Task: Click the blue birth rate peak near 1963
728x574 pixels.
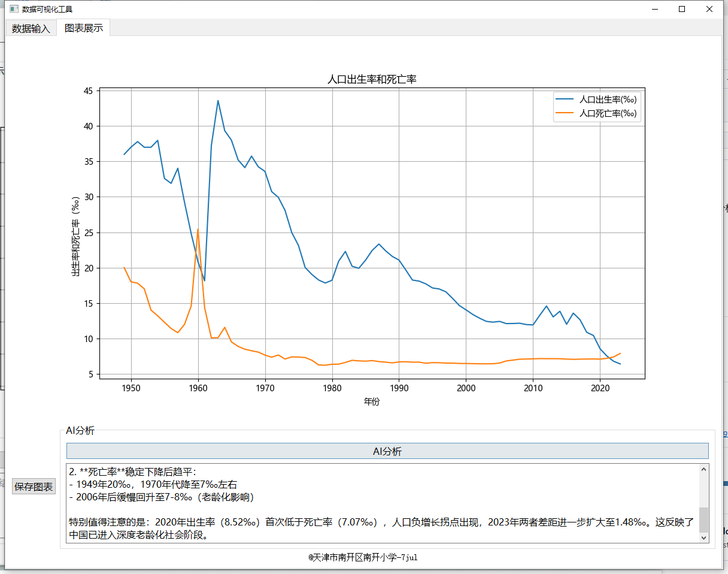Action: point(218,101)
